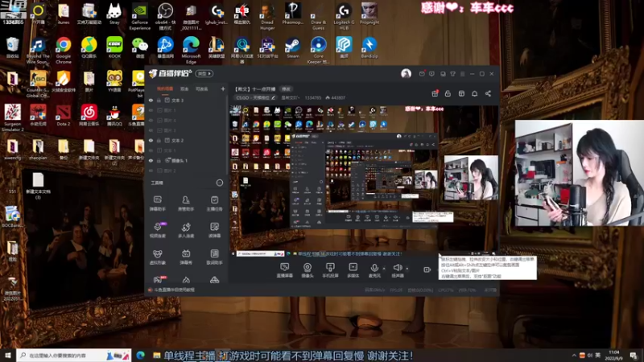
Task: Toggle visibility of source 图片 3
Action: pyautogui.click(x=151, y=130)
